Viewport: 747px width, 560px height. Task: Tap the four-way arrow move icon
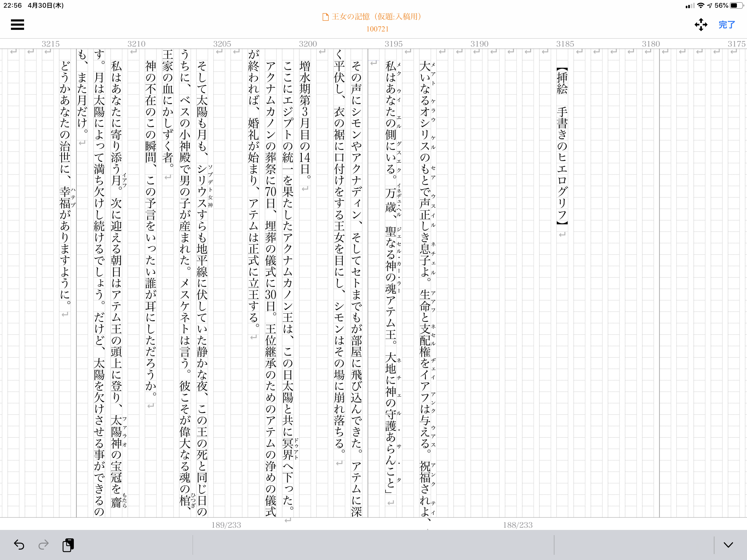(x=701, y=25)
